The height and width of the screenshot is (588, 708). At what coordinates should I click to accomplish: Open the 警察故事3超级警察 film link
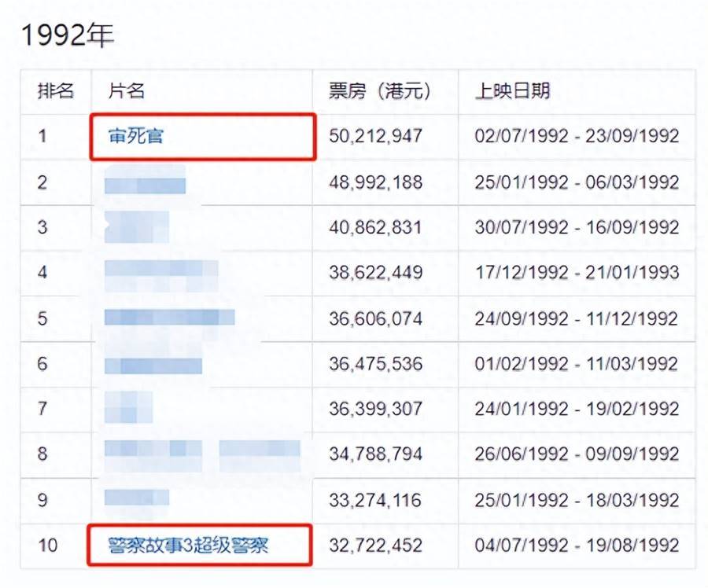pos(189,544)
